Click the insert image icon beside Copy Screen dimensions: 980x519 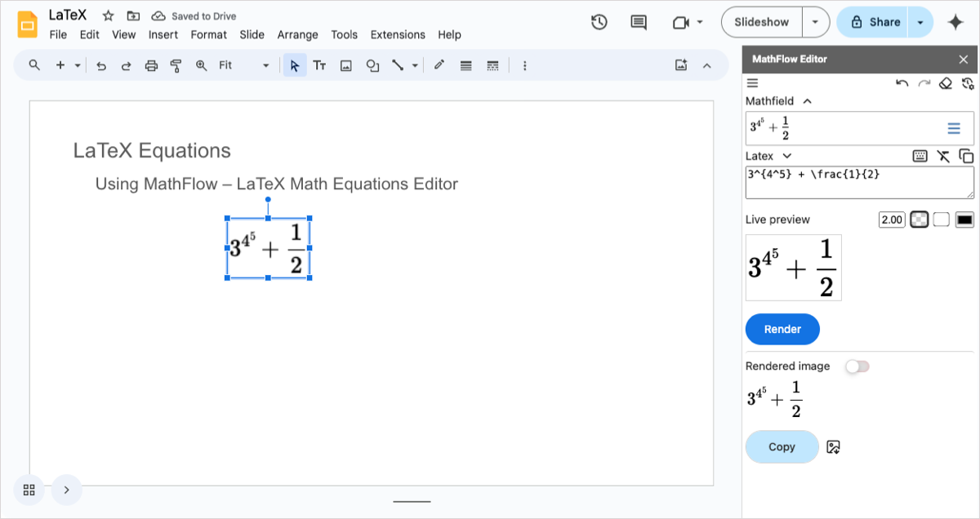833,447
